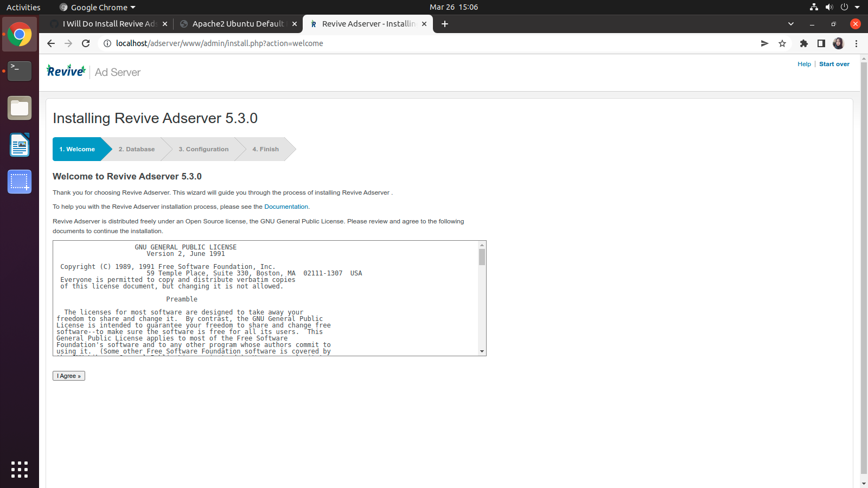The image size is (868, 488).
Task: Open the Activities overview
Action: click(23, 7)
